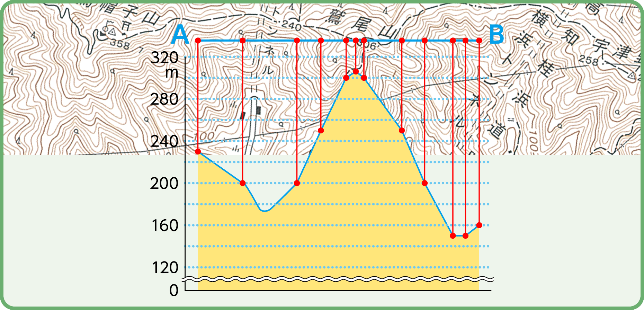Click the rightmost profile dot at 160 m
The image size is (644, 310).
tap(479, 225)
